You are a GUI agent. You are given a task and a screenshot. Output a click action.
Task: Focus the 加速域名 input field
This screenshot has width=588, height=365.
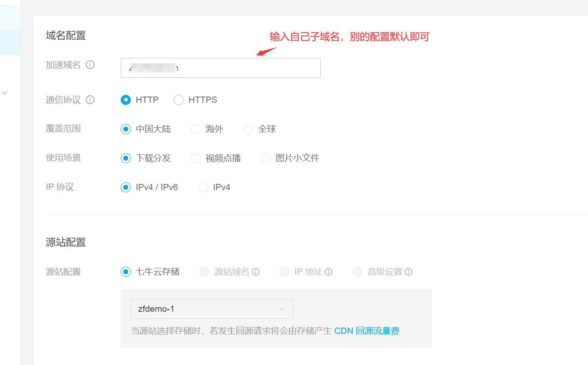221,68
